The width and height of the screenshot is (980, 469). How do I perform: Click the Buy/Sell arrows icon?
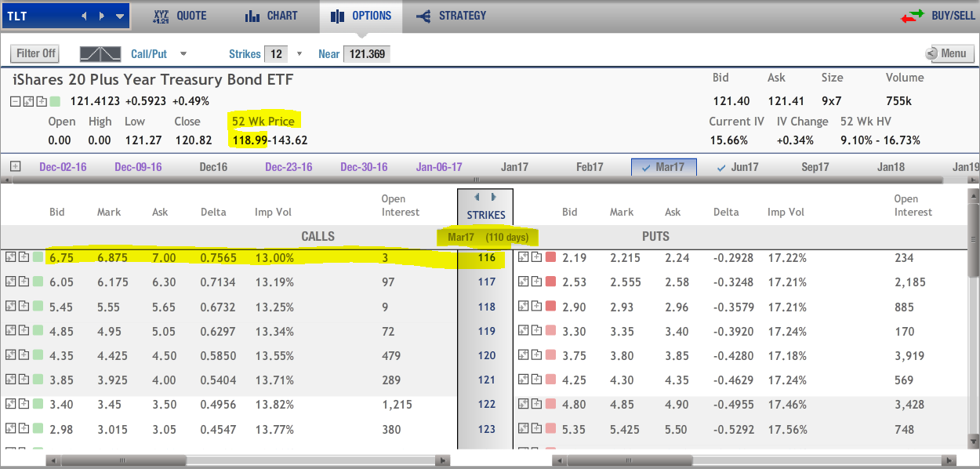coord(913,16)
